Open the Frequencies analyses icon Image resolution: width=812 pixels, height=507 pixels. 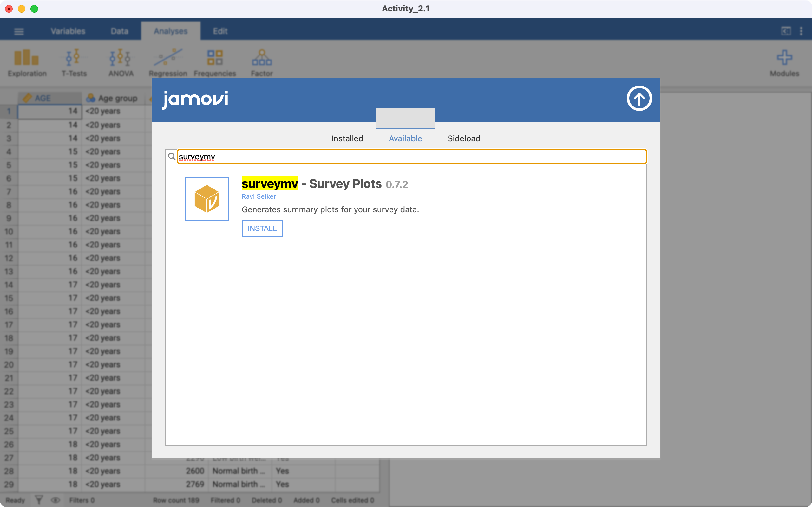coord(215,63)
